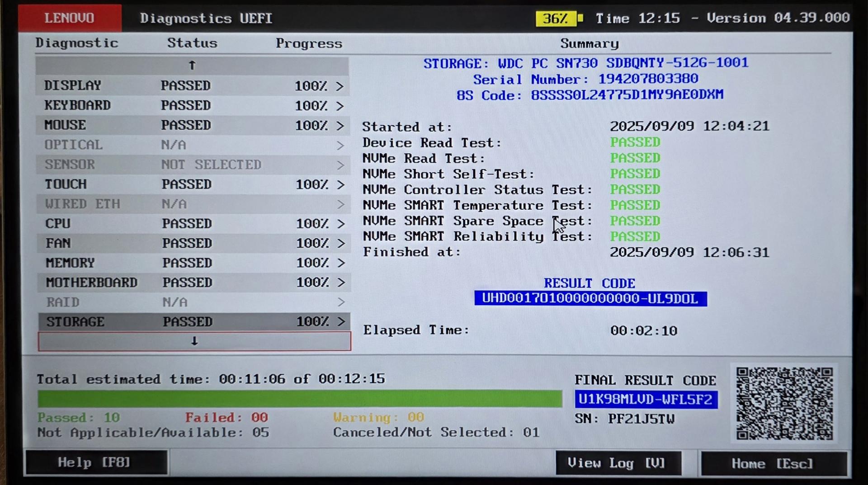Select the TOUCH diagnostic row

point(193,184)
